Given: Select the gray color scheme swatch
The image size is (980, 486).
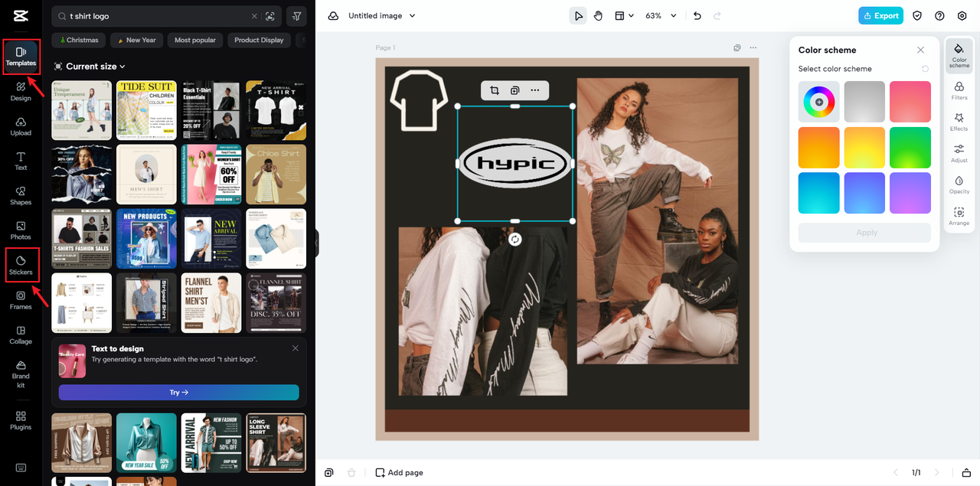Looking at the screenshot, I should (x=864, y=102).
